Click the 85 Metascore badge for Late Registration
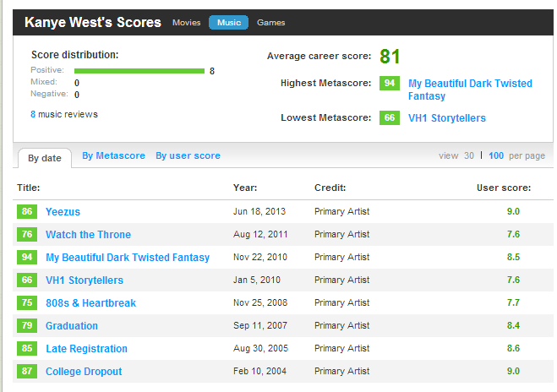Image resolution: width=557 pixels, height=392 pixels. 27,348
